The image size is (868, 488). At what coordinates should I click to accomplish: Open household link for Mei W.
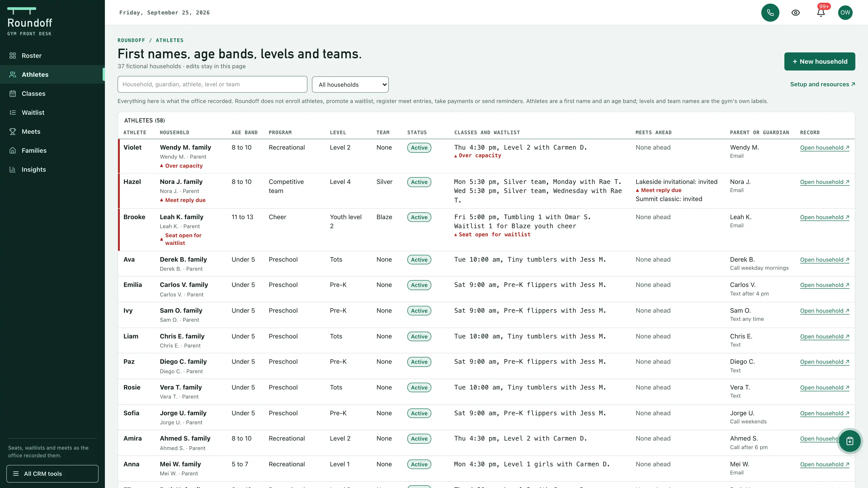click(x=825, y=465)
